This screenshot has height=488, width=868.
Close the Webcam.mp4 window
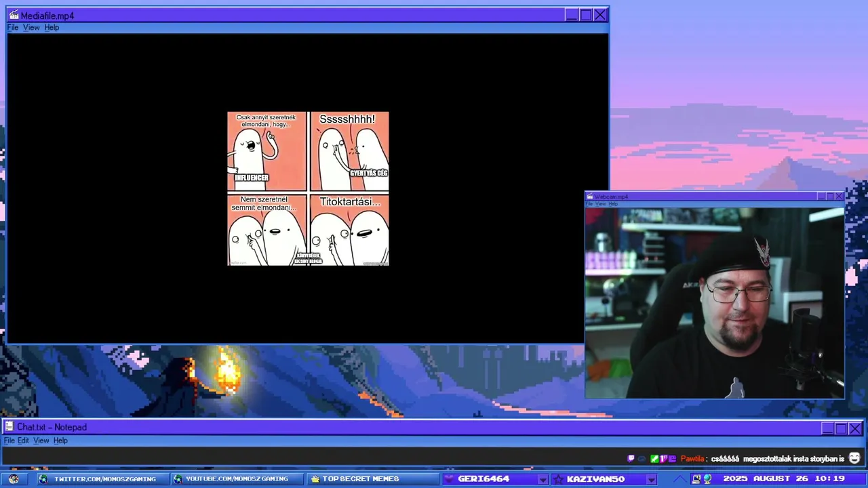(x=839, y=197)
